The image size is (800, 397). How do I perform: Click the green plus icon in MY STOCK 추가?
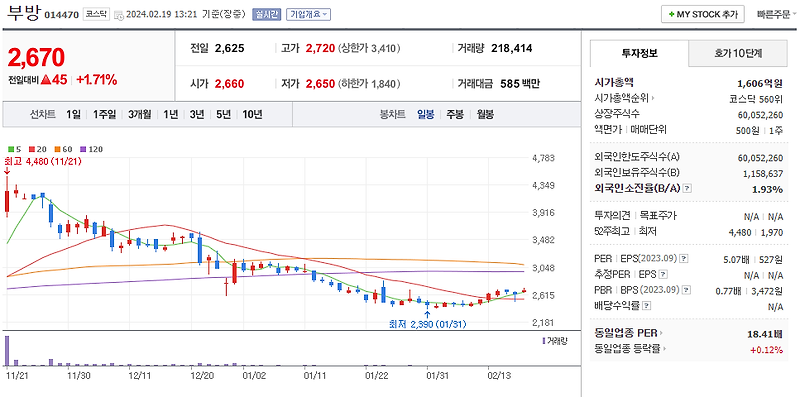point(671,15)
